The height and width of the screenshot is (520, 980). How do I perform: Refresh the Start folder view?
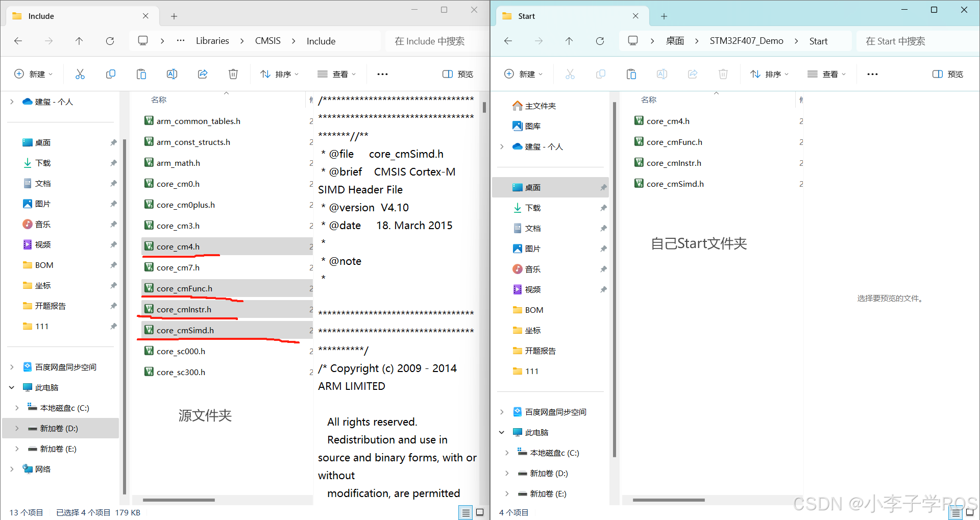click(x=600, y=41)
